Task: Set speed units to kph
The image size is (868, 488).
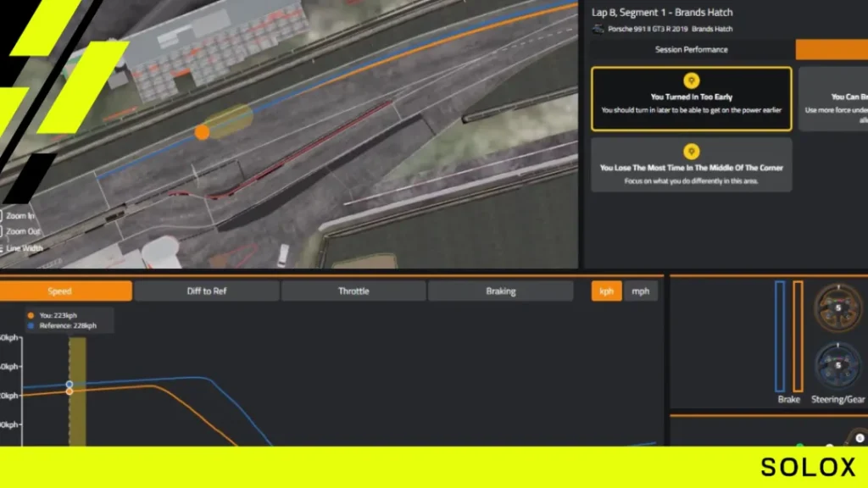Action: (x=606, y=291)
